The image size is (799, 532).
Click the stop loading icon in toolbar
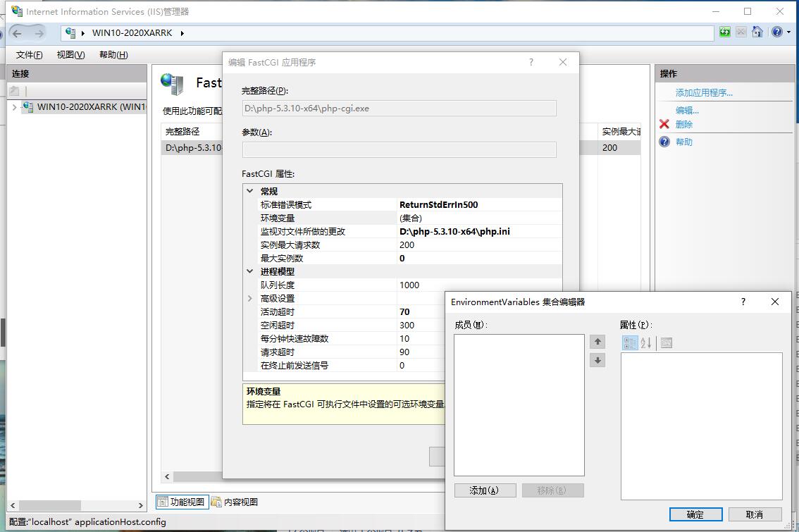[741, 32]
